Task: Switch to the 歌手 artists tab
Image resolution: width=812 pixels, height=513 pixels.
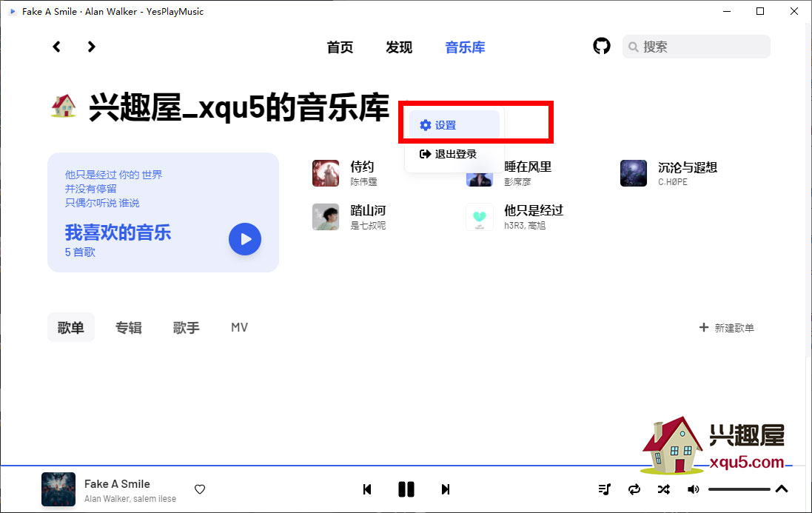Action: click(186, 327)
